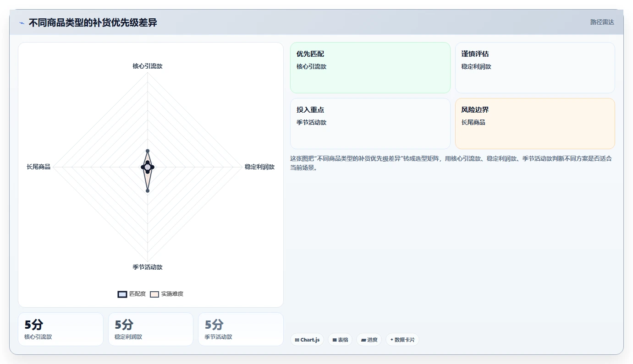Screen dimensions: 633x364
Task: Open the 5分 稳定利润款 score card
Action: pos(151,329)
